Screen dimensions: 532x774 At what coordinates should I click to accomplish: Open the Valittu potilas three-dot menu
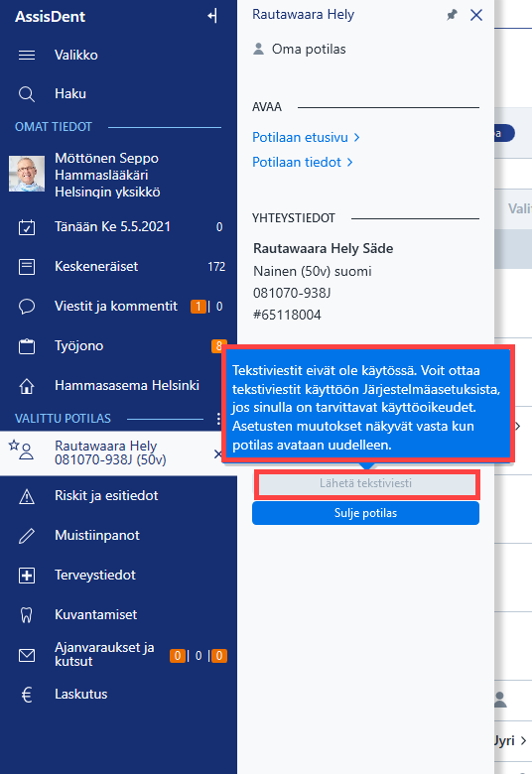(218, 419)
